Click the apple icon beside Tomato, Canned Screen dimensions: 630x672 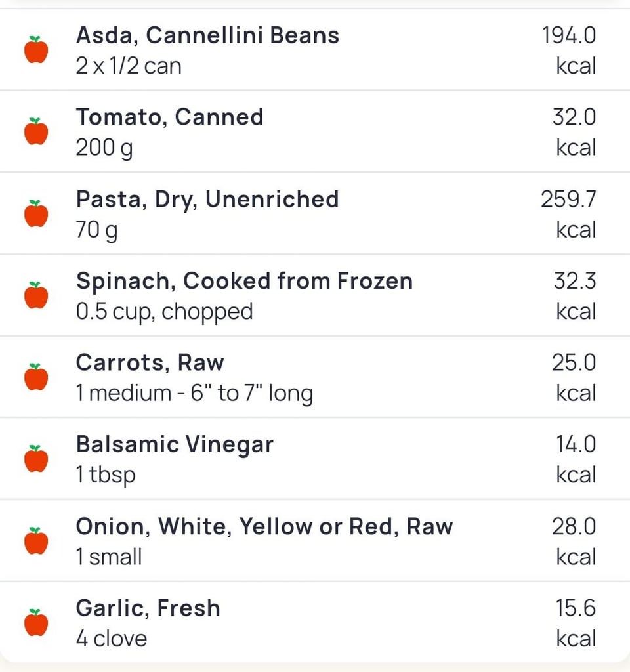click(36, 132)
